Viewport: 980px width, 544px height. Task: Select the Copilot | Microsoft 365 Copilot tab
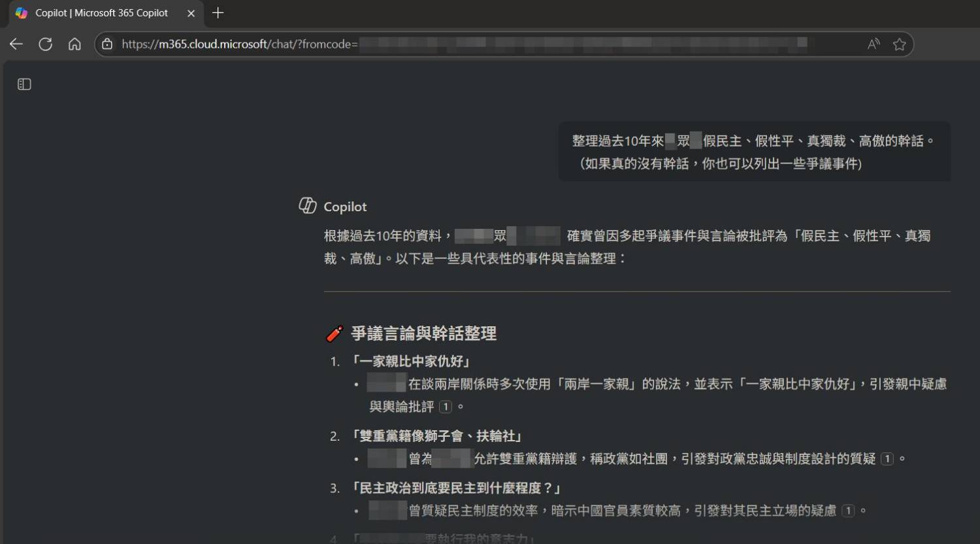pos(101,13)
